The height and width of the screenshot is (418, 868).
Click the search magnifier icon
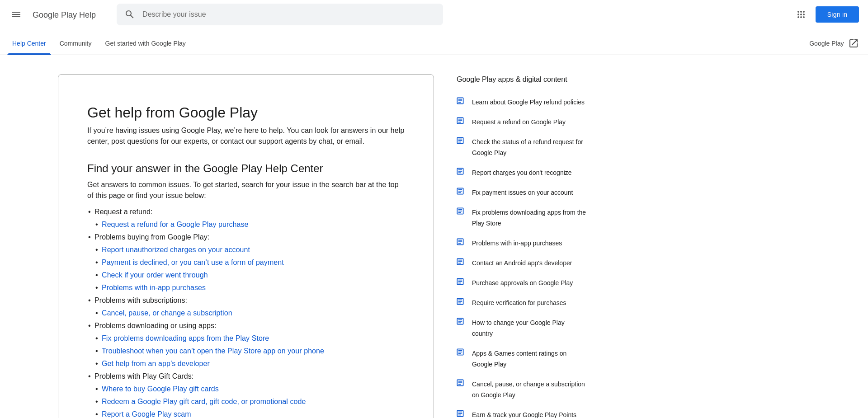point(130,14)
